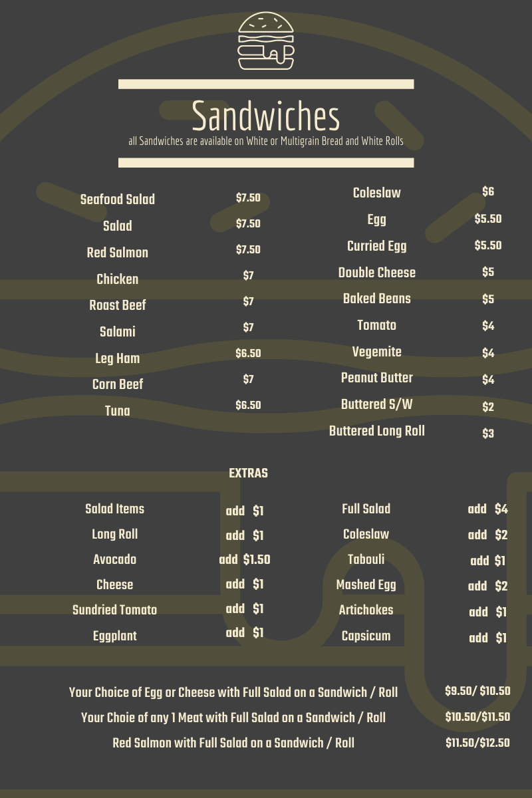
Task: Click the Seafood Salad menu item
Action: (118, 199)
